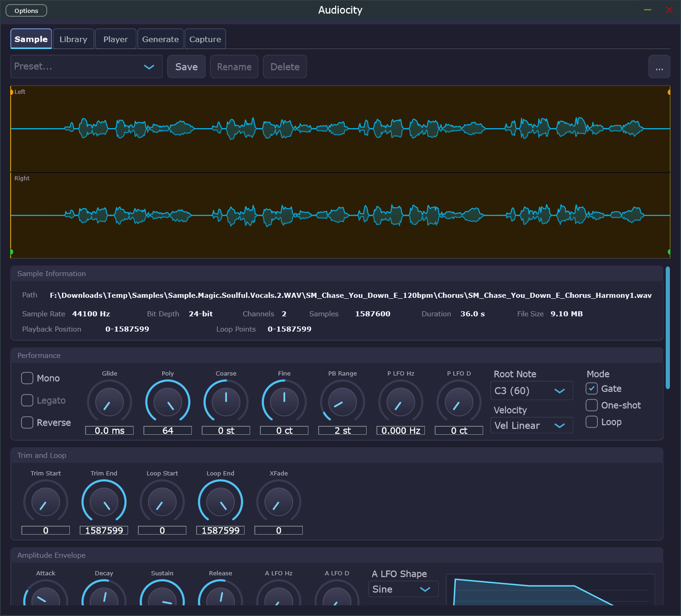681x616 pixels.
Task: Click the Save preset button
Action: 186,67
